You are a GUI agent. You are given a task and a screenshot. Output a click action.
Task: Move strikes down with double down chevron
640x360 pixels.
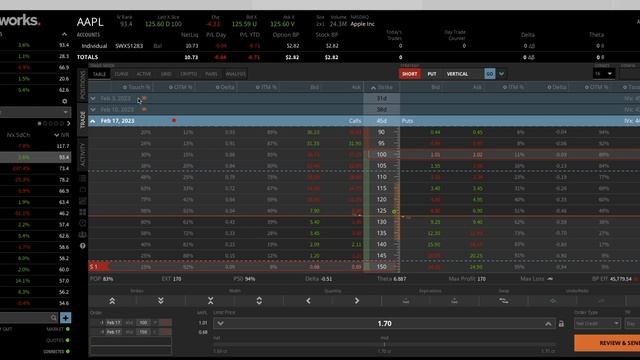tap(161, 301)
